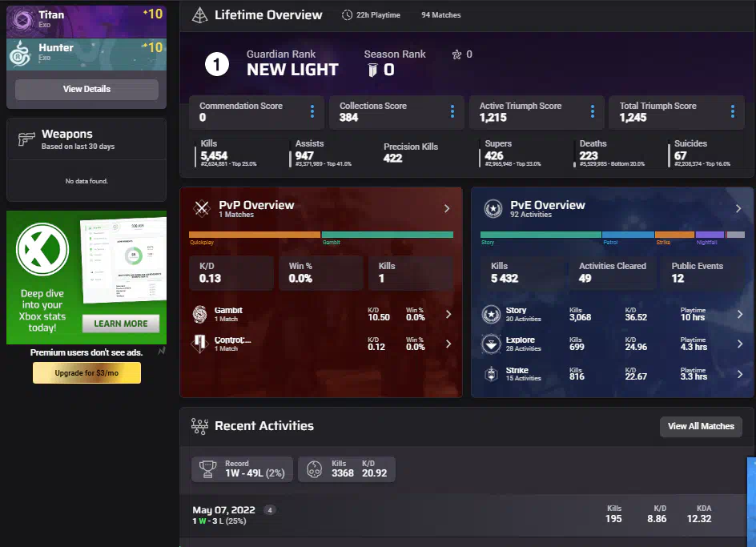Click the Titan class emblem icon
756x547 pixels.
(x=22, y=20)
